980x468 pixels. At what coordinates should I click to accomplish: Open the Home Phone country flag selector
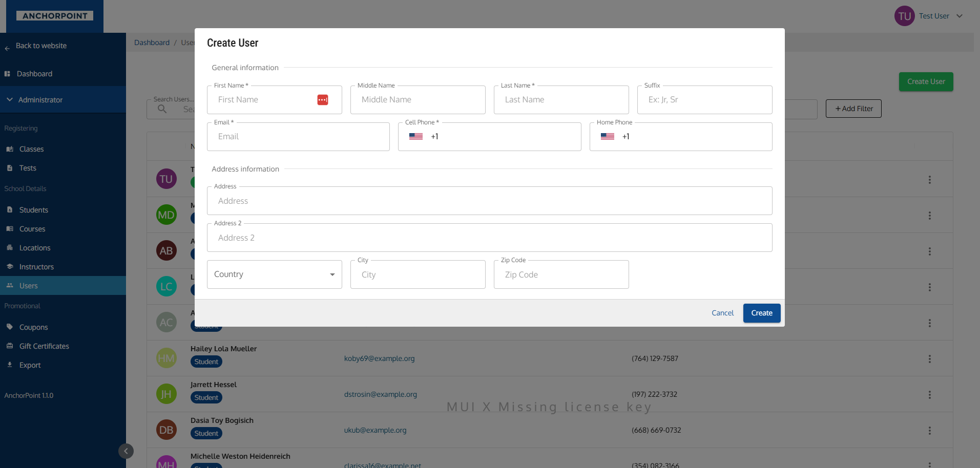point(608,137)
